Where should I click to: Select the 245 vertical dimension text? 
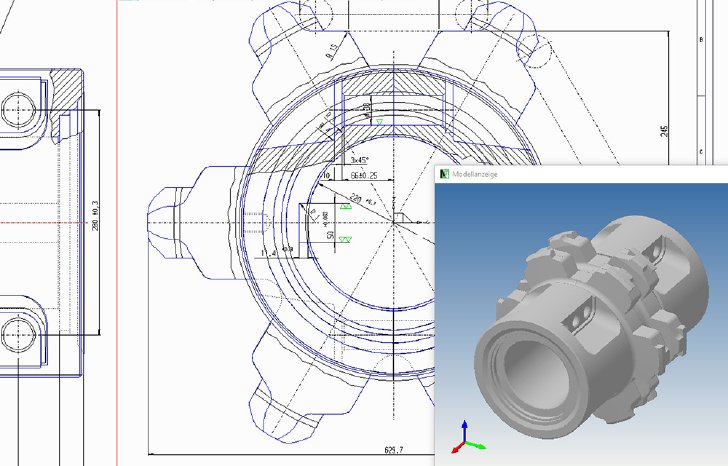pos(664,130)
